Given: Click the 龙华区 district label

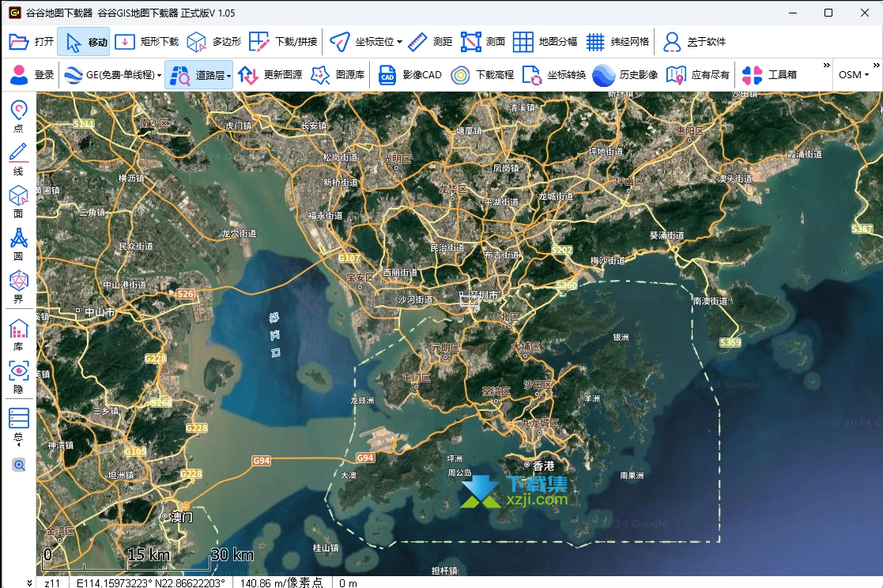Looking at the screenshot, I should coord(453,189).
